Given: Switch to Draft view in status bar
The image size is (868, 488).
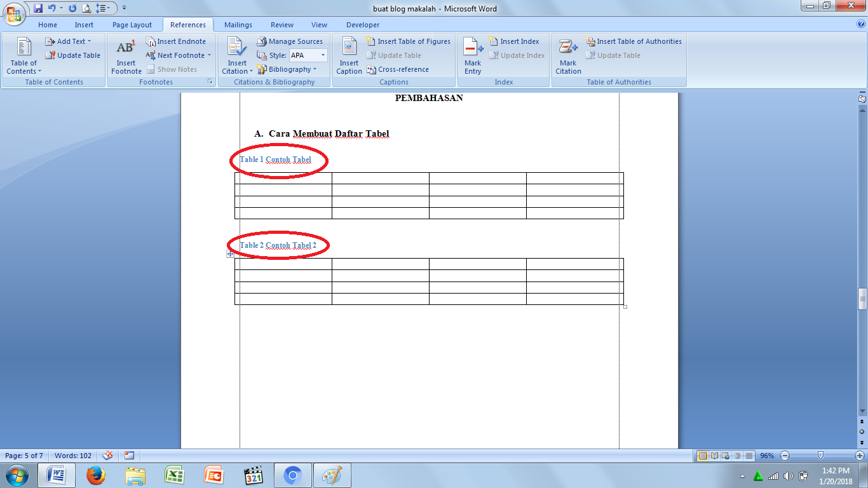Looking at the screenshot, I should point(749,455).
